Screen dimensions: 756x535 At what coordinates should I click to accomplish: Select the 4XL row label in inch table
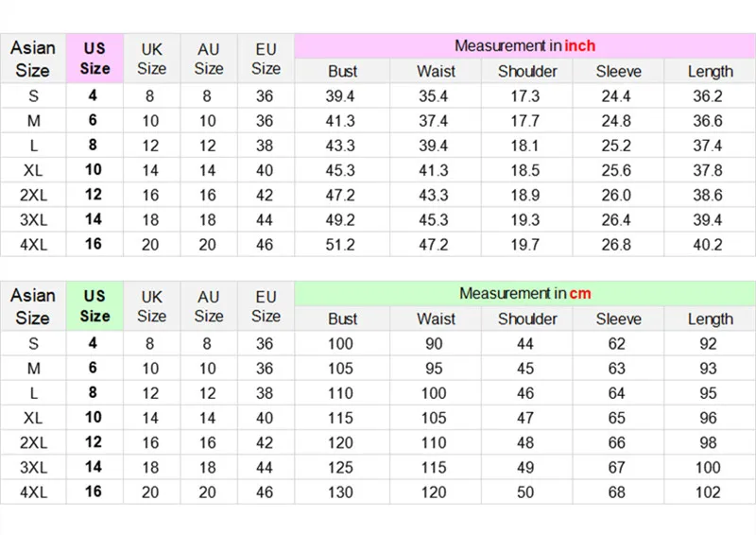click(x=33, y=245)
